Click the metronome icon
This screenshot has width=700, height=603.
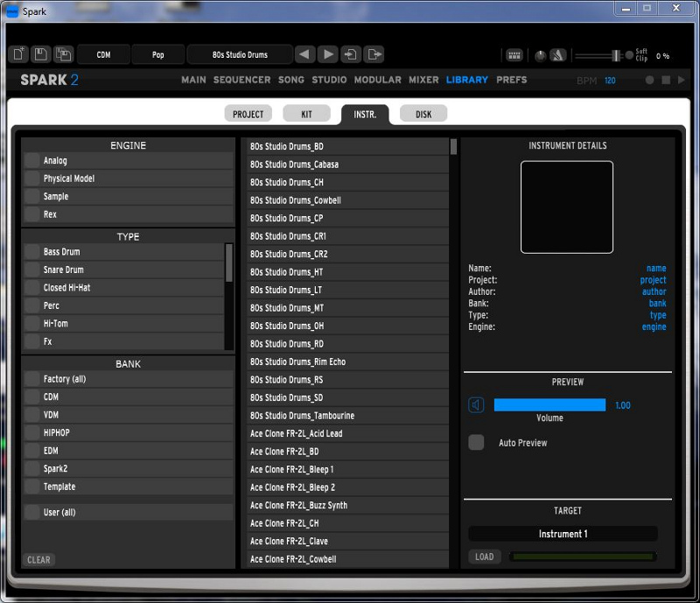557,55
